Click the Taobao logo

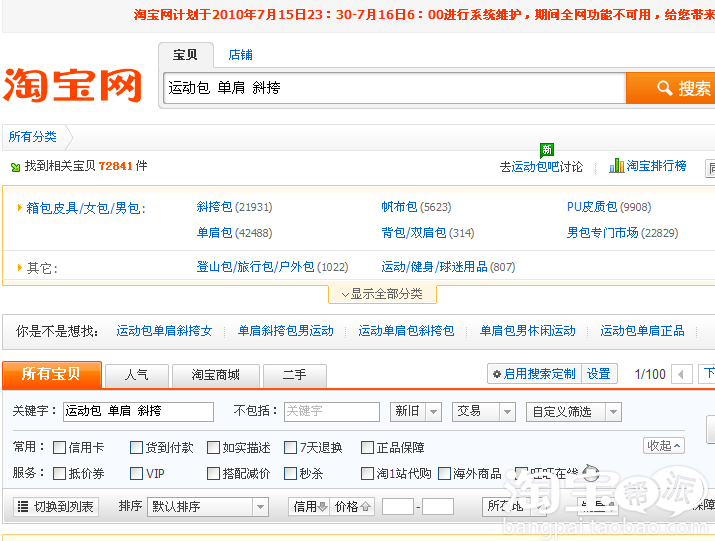(x=72, y=85)
